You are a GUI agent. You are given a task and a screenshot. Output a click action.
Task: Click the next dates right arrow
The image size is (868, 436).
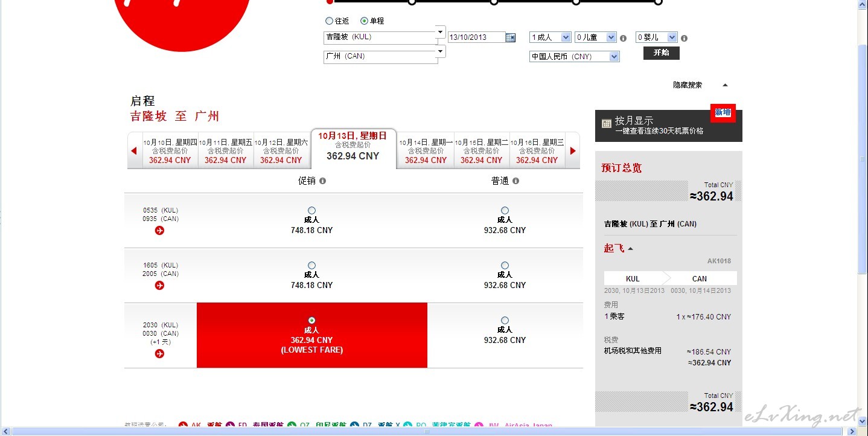[x=573, y=151]
